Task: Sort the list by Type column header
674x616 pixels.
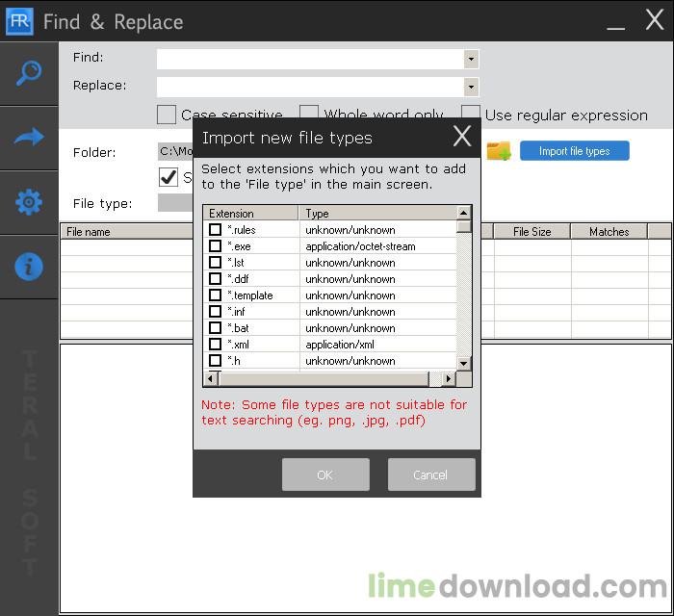Action: 377,213
